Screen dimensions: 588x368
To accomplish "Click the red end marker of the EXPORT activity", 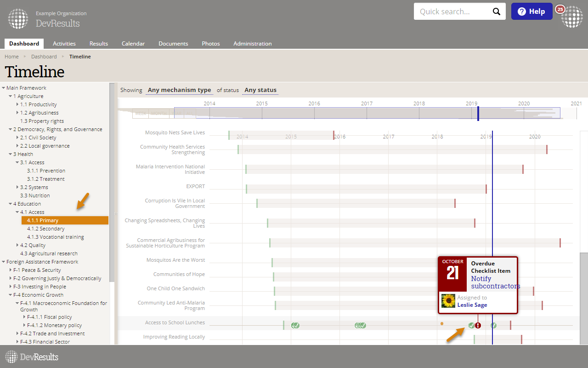I will point(486,189).
